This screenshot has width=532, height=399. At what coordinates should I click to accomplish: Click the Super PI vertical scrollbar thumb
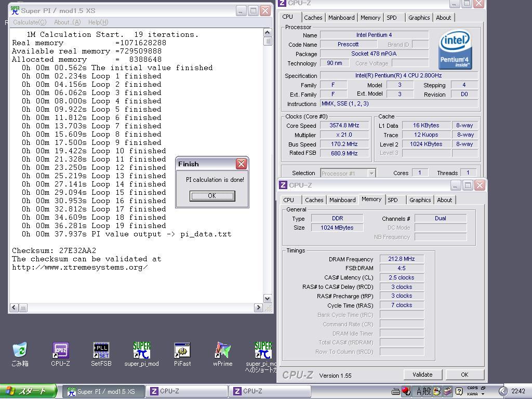coord(268,41)
